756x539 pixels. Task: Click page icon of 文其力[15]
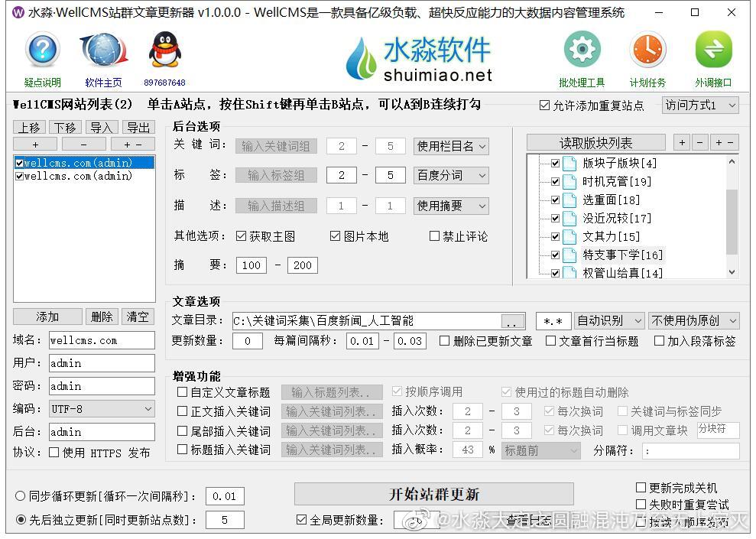point(569,237)
